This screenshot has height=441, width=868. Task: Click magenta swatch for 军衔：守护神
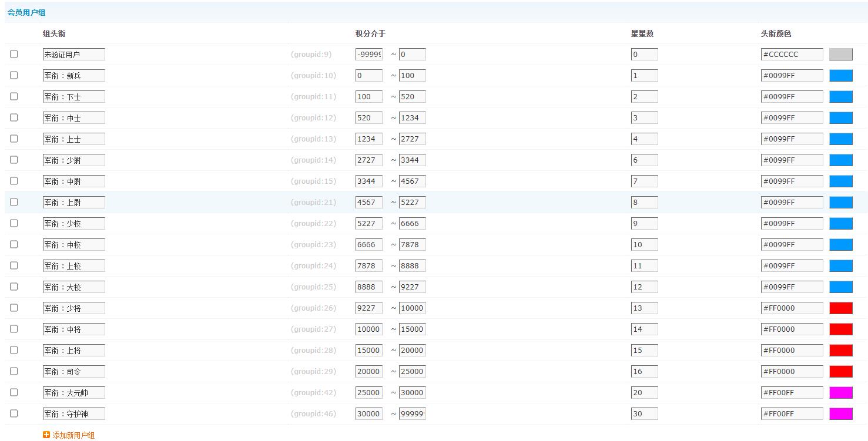pos(841,413)
